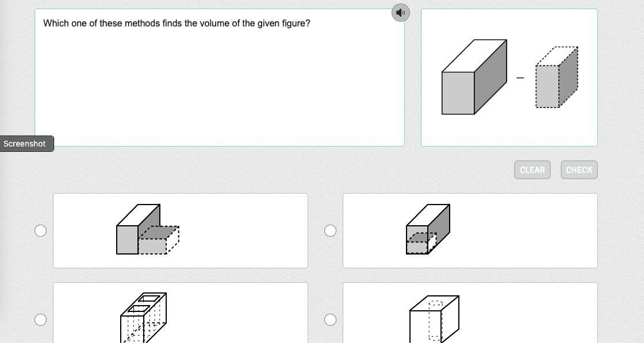
Task: Click the large solid box in the given figure
Action: click(474, 77)
